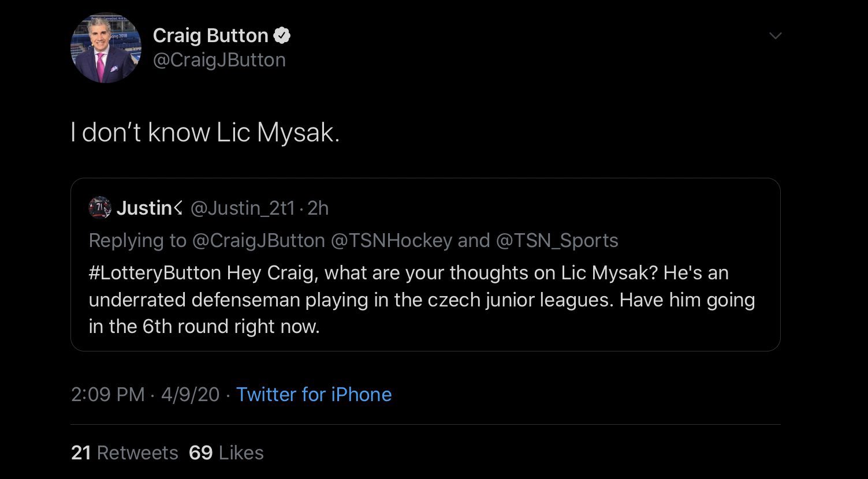Open Craig Button's profile picture

pyautogui.click(x=106, y=48)
